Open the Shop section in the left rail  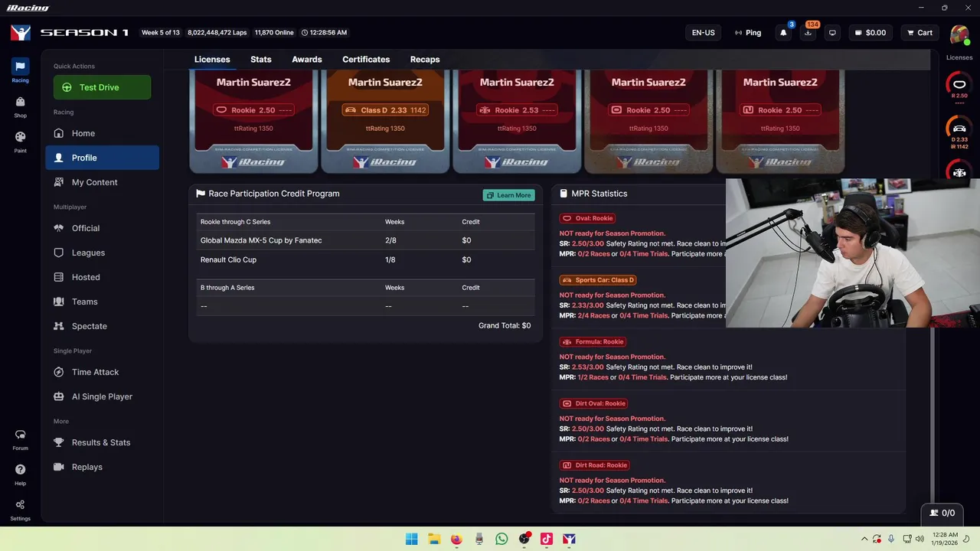tap(20, 106)
